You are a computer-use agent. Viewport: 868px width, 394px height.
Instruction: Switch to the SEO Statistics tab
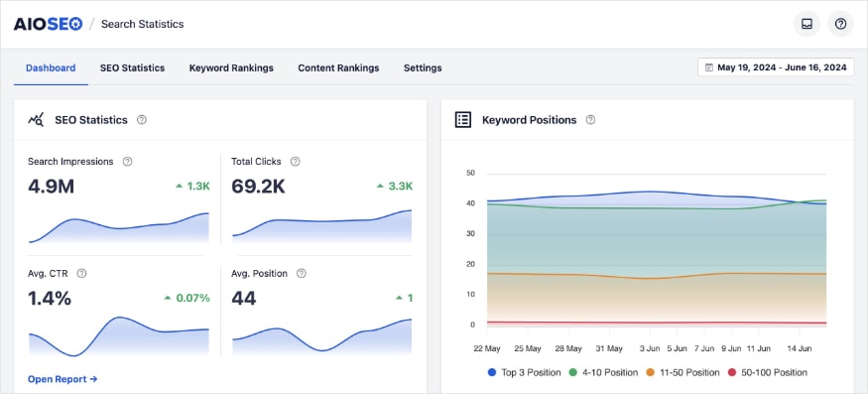(132, 68)
